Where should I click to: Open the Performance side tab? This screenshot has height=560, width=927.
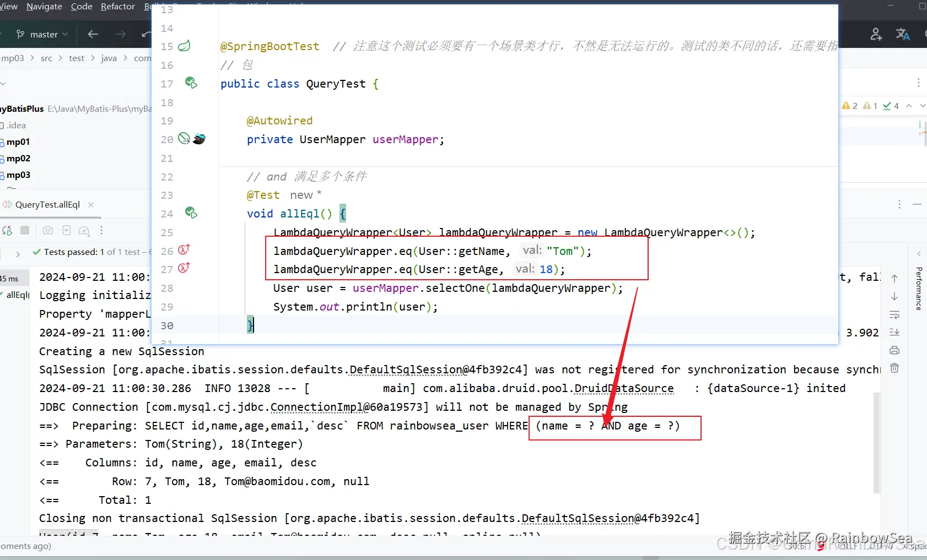[x=919, y=289]
